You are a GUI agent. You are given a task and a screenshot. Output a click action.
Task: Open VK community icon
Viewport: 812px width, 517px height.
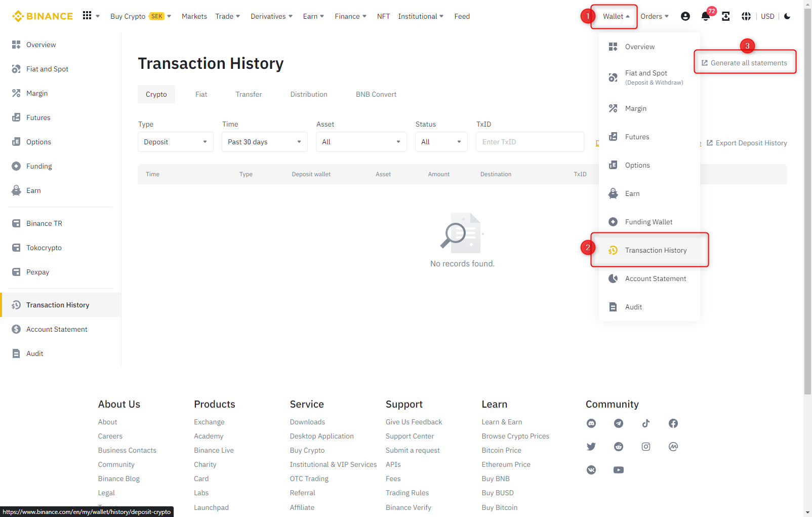(591, 470)
